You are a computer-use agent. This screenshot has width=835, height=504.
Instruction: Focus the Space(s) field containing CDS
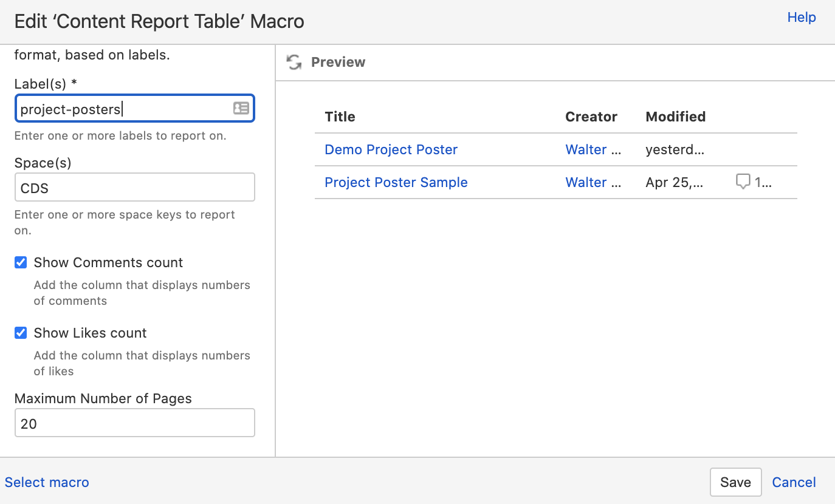(x=134, y=188)
